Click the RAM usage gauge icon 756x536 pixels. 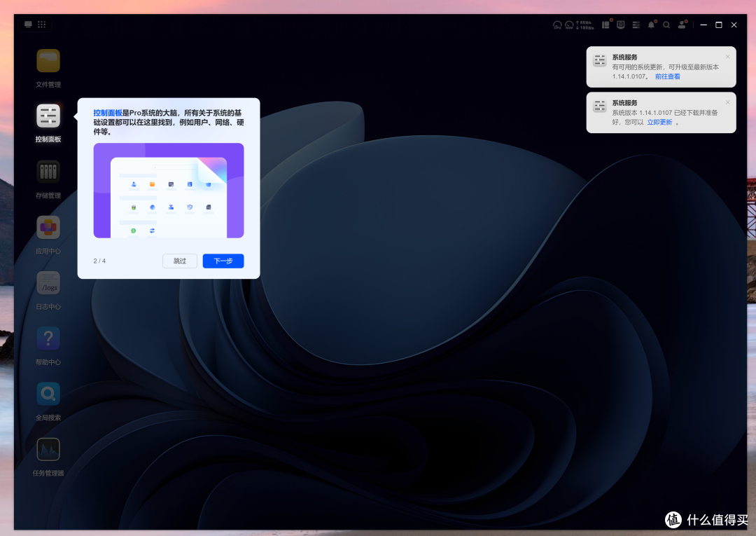pos(569,25)
